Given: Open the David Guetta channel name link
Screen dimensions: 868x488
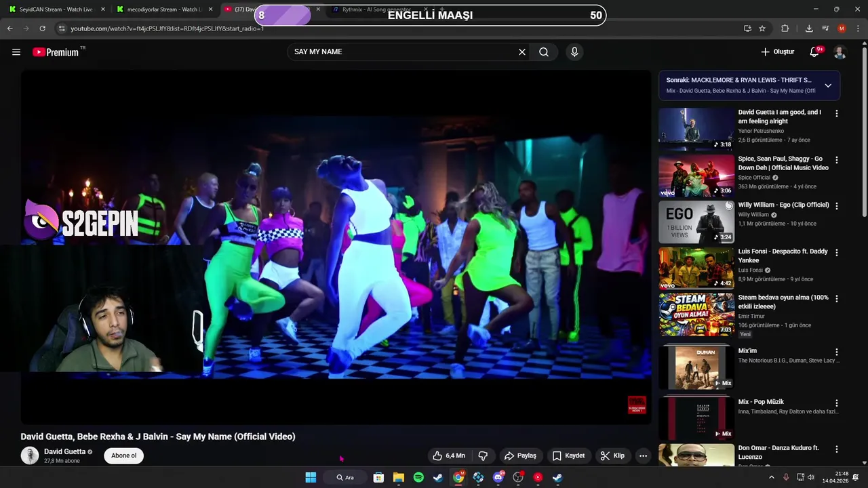Looking at the screenshot, I should (x=64, y=451).
